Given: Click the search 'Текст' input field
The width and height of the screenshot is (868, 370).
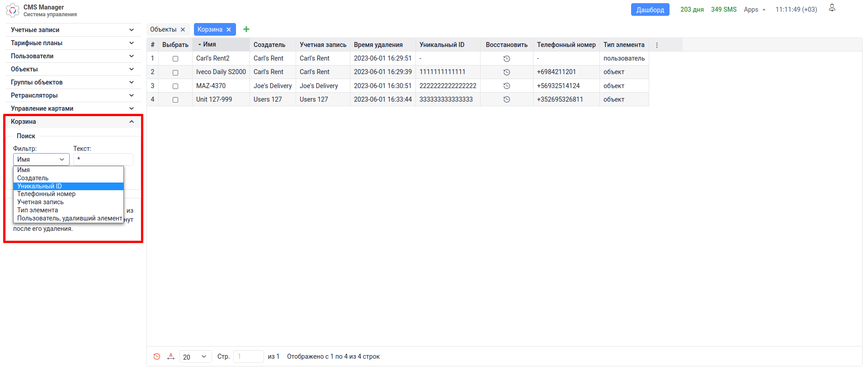Looking at the screenshot, I should (x=103, y=159).
